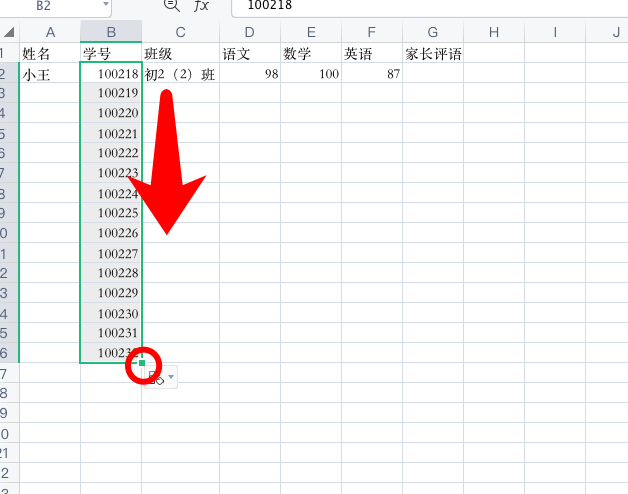Select cell containing 英语
Viewport: 628px width, 494px height.
click(372, 53)
